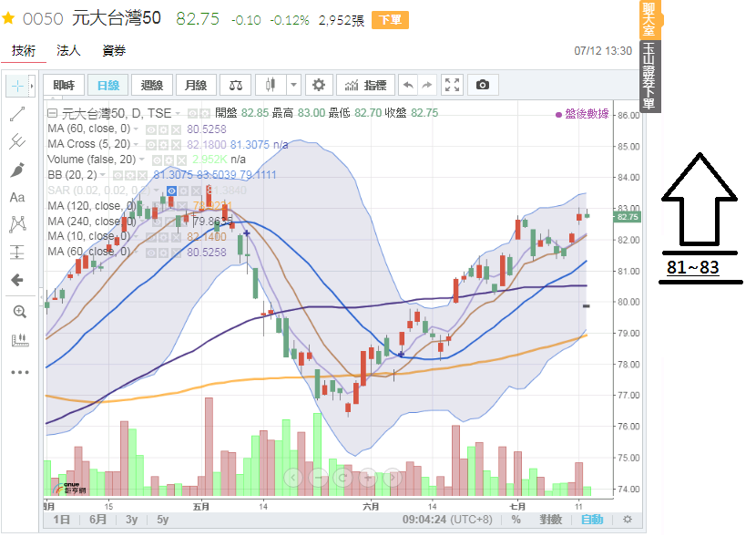This screenshot has height=547, width=756.
Task: Collapse the indicator legend box
Action: pyautogui.click(x=52, y=113)
